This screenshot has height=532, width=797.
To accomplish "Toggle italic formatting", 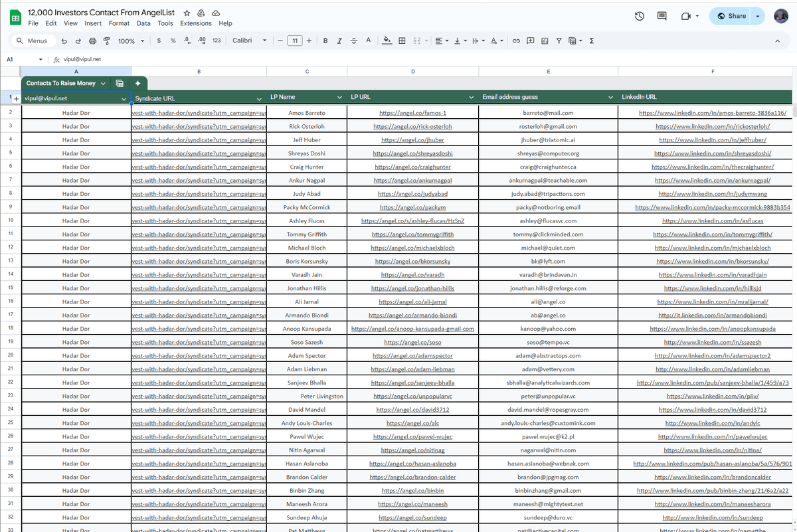I will (339, 41).
